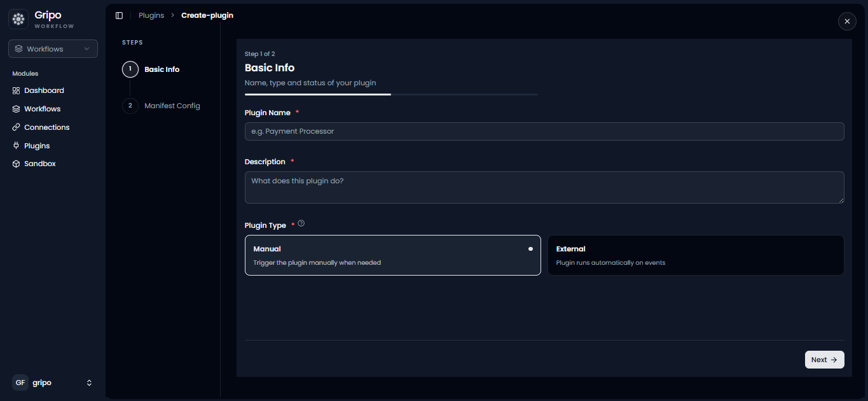The width and height of the screenshot is (868, 401).
Task: Click the Plugin Name label
Action: pyautogui.click(x=268, y=113)
